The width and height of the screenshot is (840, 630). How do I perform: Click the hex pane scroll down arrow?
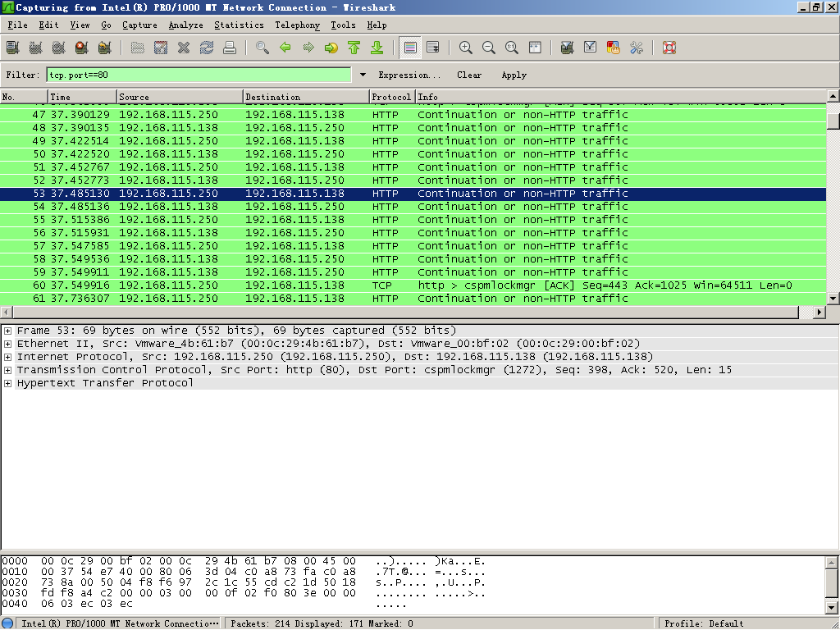(x=832, y=608)
